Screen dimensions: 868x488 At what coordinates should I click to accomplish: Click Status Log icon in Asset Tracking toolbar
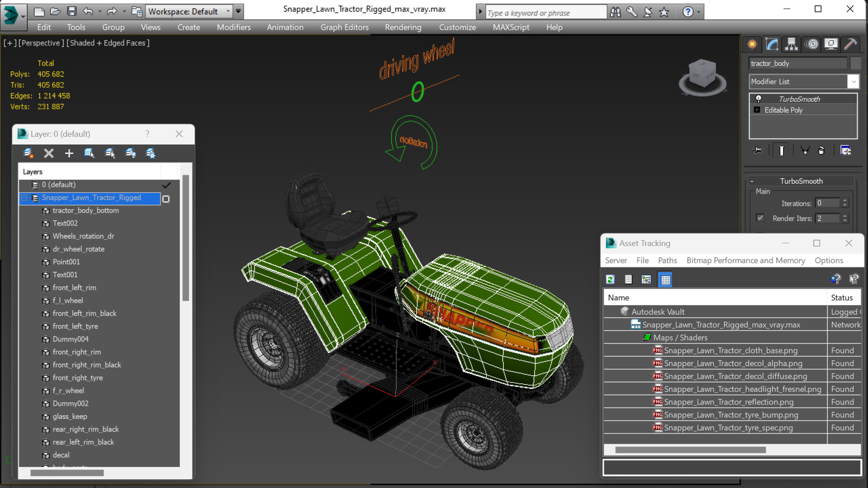[628, 279]
